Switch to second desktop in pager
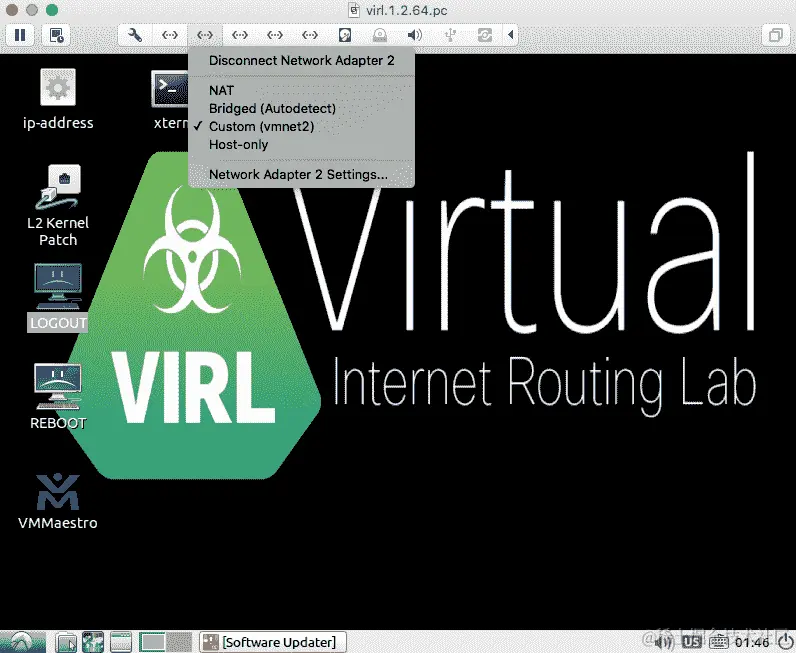The height and width of the screenshot is (653, 796). coord(179,642)
